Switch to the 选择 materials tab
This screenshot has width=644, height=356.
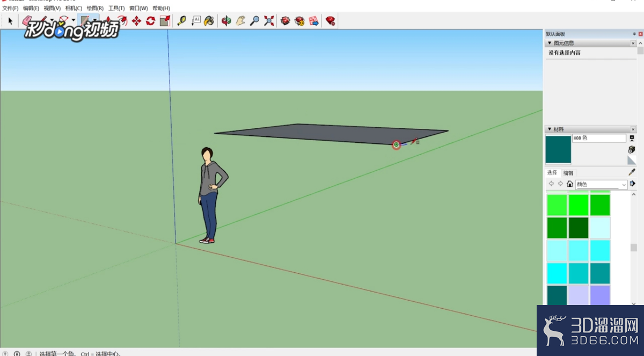tap(552, 173)
